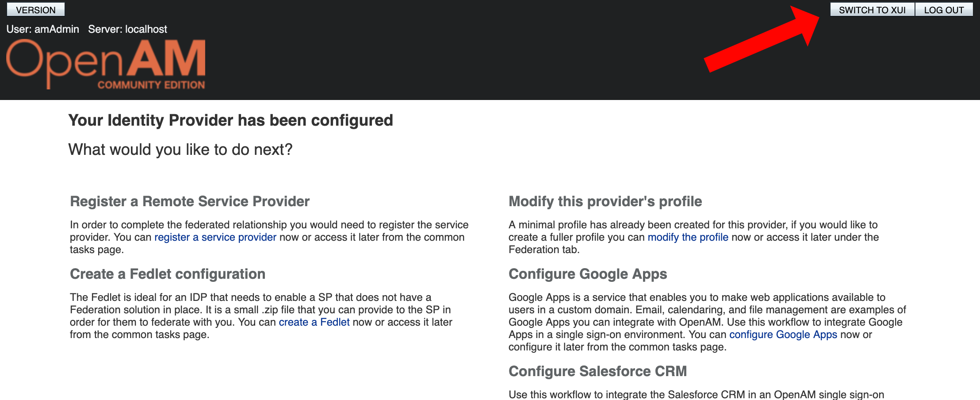This screenshot has height=400, width=980.
Task: Switch to the XUI interface
Action: pyautogui.click(x=872, y=10)
